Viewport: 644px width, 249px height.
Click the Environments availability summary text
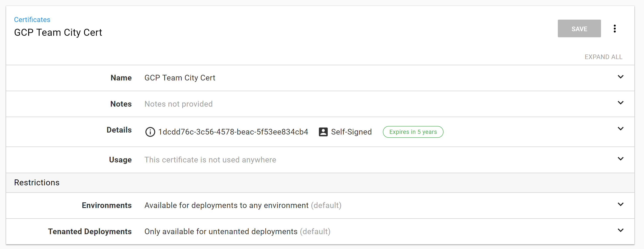pos(226,205)
